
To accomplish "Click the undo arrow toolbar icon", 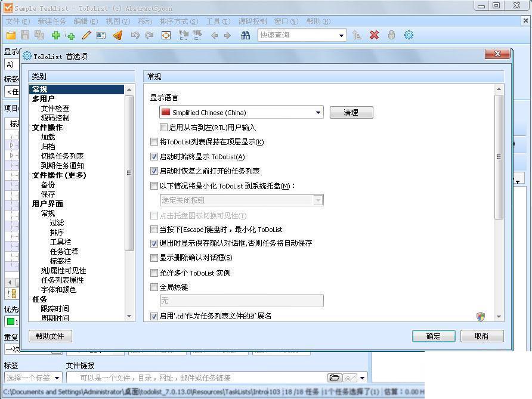I will (135, 35).
